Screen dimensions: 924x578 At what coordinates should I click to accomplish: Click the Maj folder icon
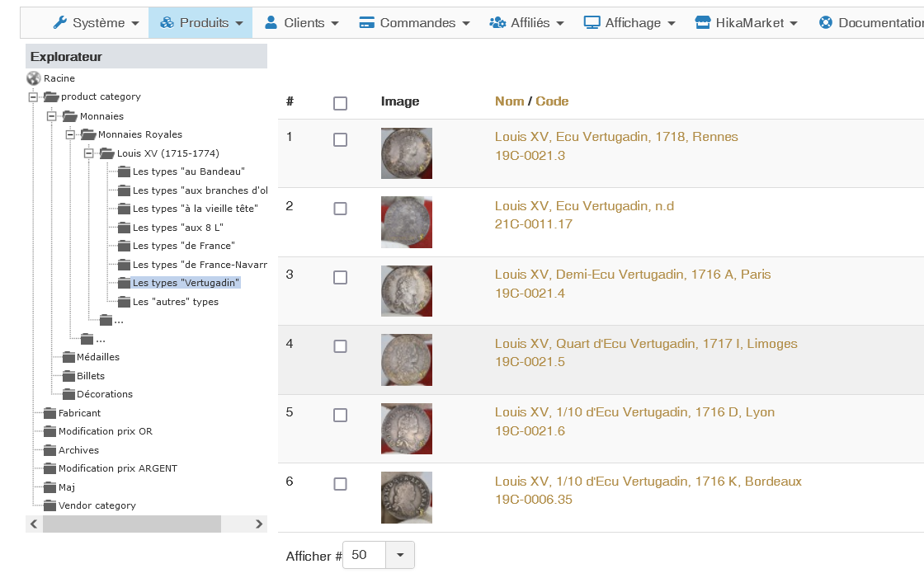pos(50,487)
